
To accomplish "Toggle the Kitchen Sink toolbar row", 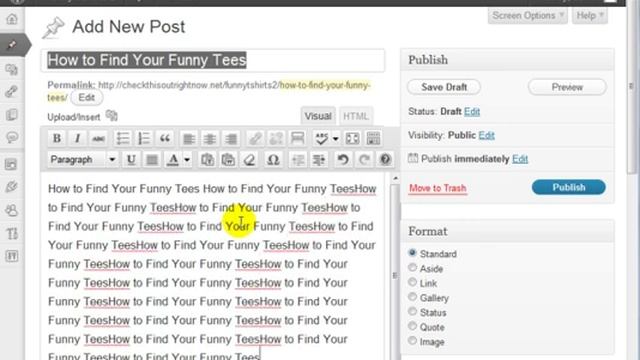I will [x=373, y=139].
